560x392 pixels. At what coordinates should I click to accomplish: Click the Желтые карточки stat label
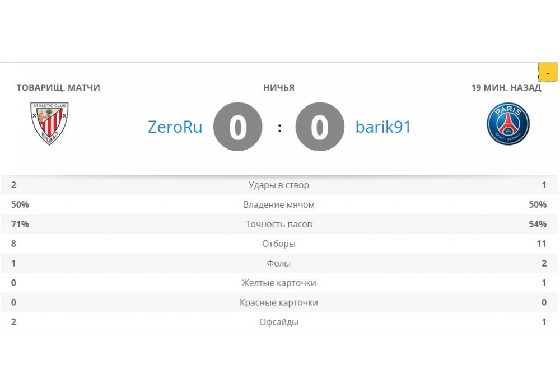279,283
